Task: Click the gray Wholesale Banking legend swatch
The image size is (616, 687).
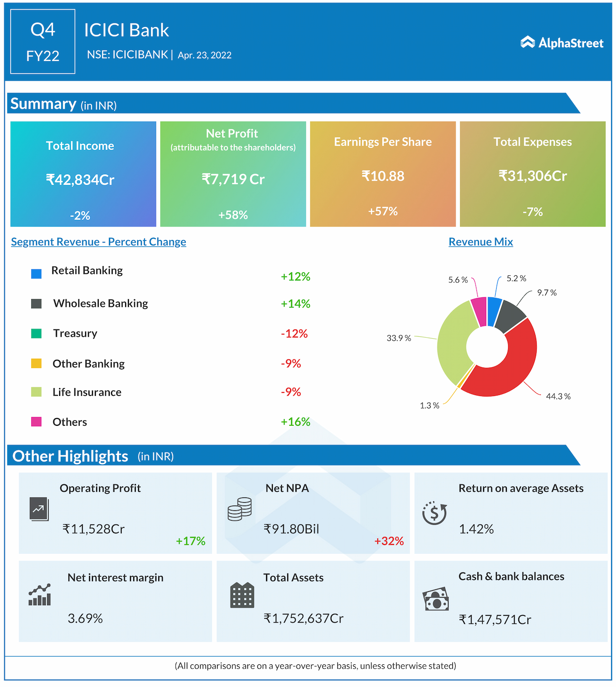Action: [36, 304]
